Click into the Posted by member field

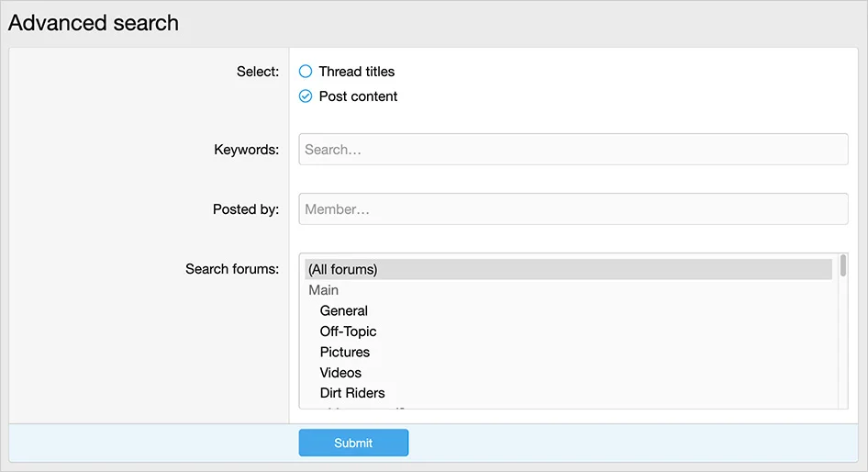[x=573, y=208]
